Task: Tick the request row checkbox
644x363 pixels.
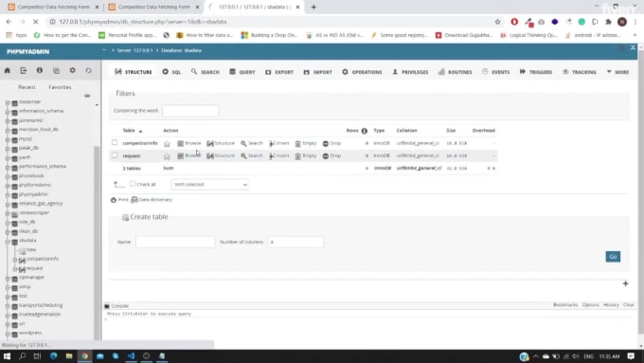Action: coord(115,155)
